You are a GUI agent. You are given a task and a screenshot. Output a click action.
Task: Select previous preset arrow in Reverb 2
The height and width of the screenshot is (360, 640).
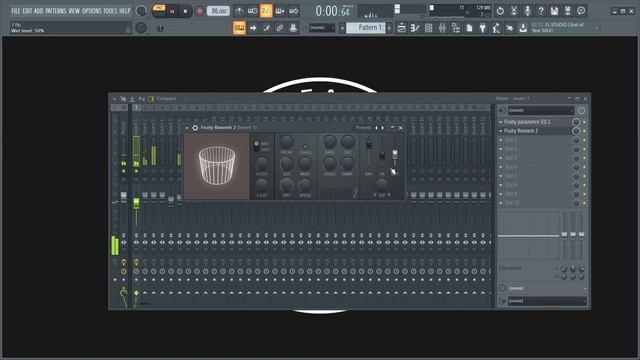pyautogui.click(x=376, y=128)
